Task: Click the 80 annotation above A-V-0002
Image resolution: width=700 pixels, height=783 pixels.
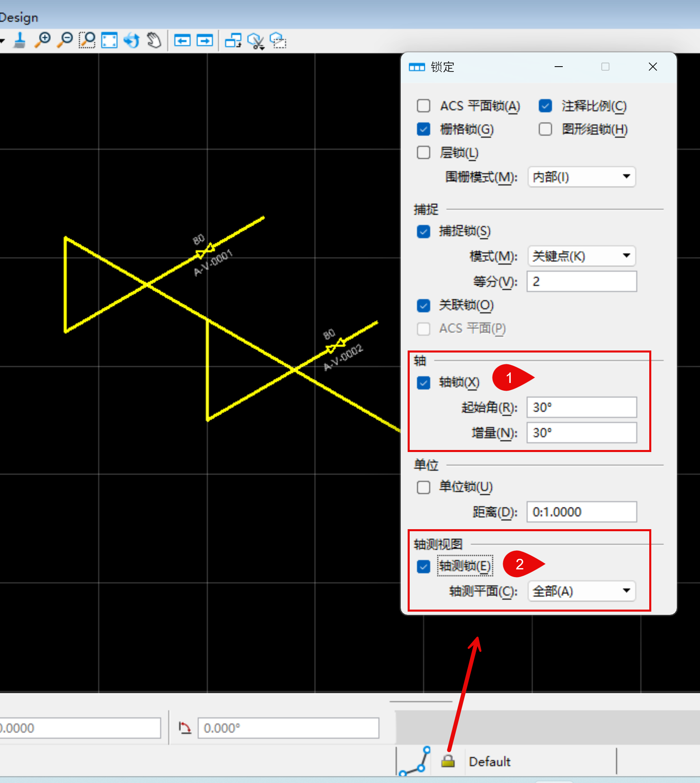Action: pos(329,334)
